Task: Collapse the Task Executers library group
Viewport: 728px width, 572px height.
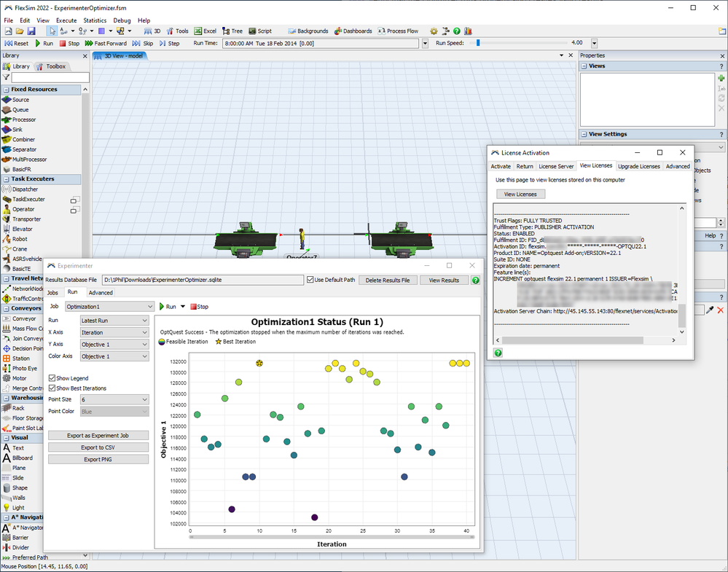Action: (x=7, y=179)
